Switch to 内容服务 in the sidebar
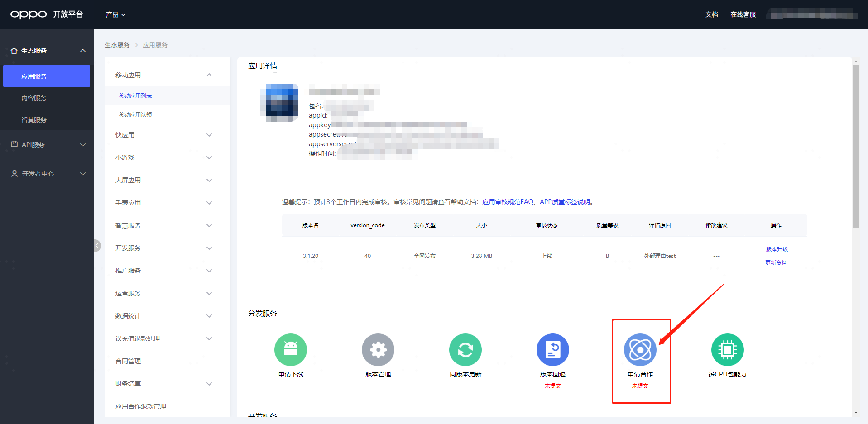 (x=34, y=97)
